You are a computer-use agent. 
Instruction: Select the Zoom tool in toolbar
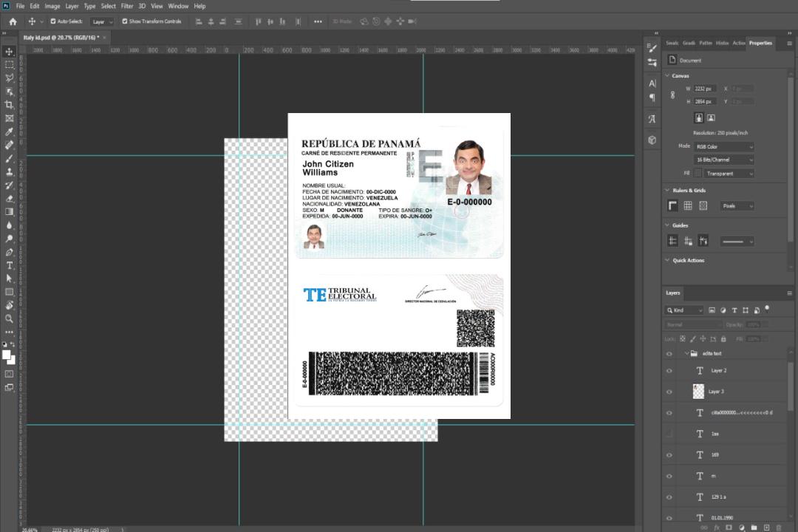pos(10,318)
